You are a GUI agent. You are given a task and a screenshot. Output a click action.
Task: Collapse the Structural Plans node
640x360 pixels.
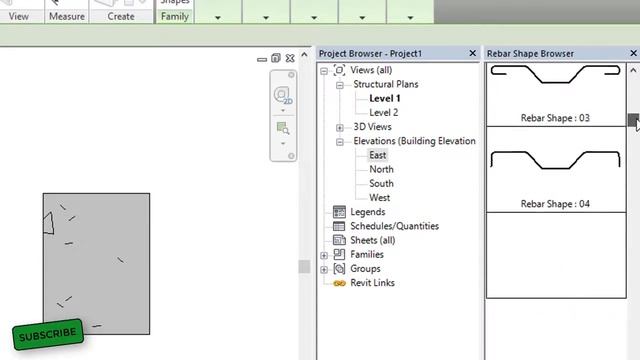[x=340, y=85]
